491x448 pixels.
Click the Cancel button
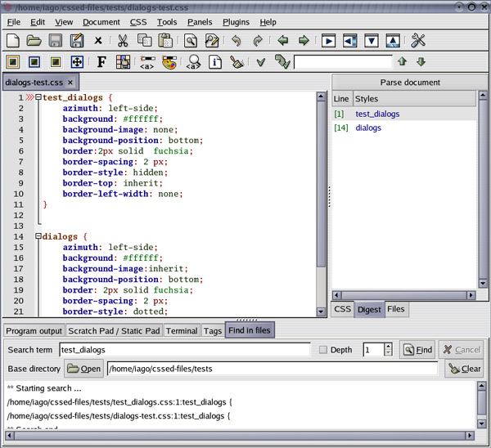(x=462, y=350)
